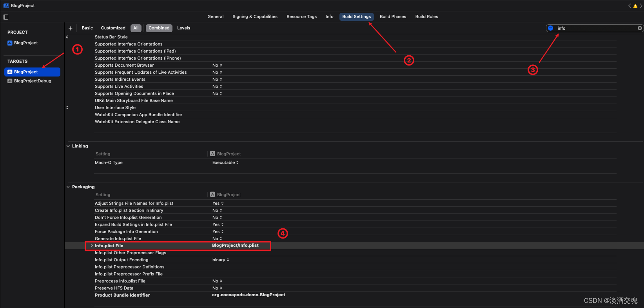Collapse the Linking section
Viewport: 644px width, 308px height.
[x=68, y=146]
